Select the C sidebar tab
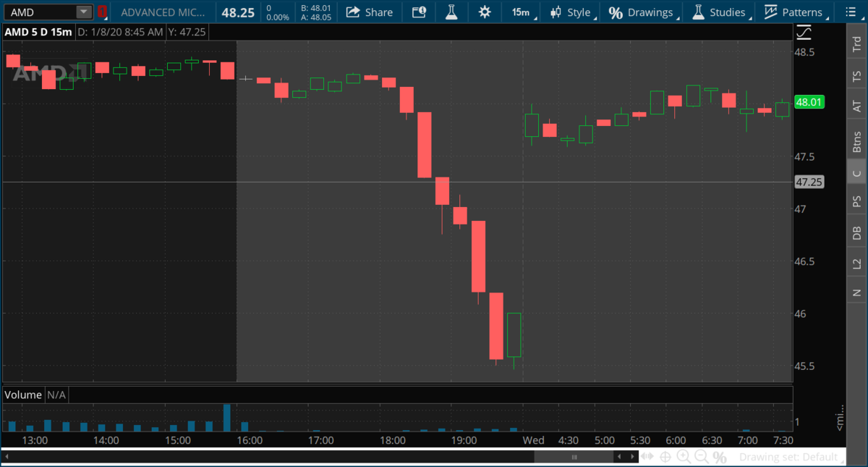Image resolution: width=868 pixels, height=467 pixels. (856, 172)
